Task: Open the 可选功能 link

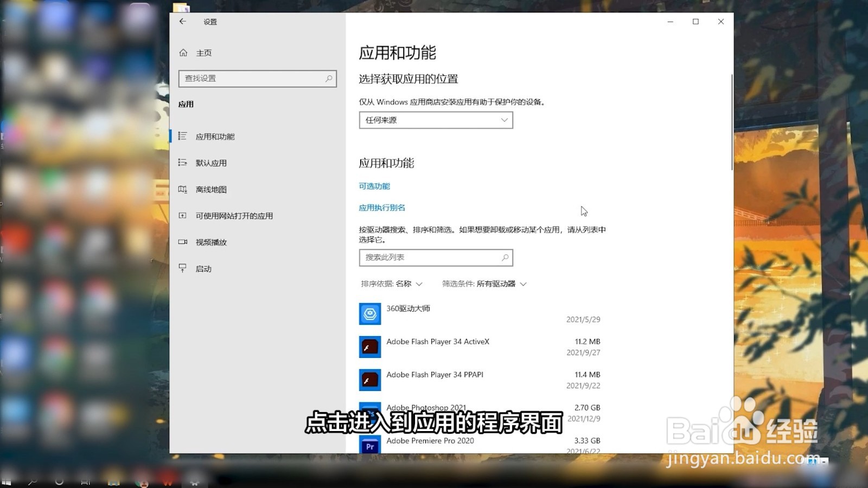Action: coord(374,186)
